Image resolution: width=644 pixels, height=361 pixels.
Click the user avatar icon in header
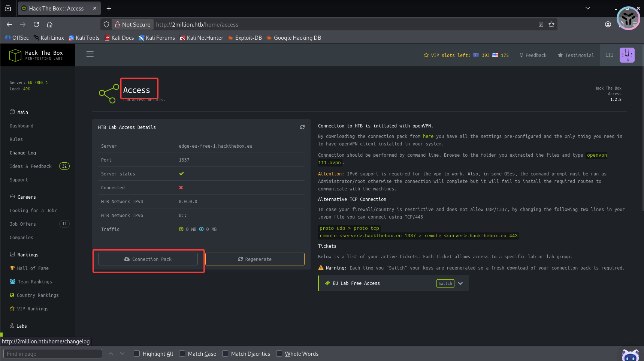click(x=627, y=55)
